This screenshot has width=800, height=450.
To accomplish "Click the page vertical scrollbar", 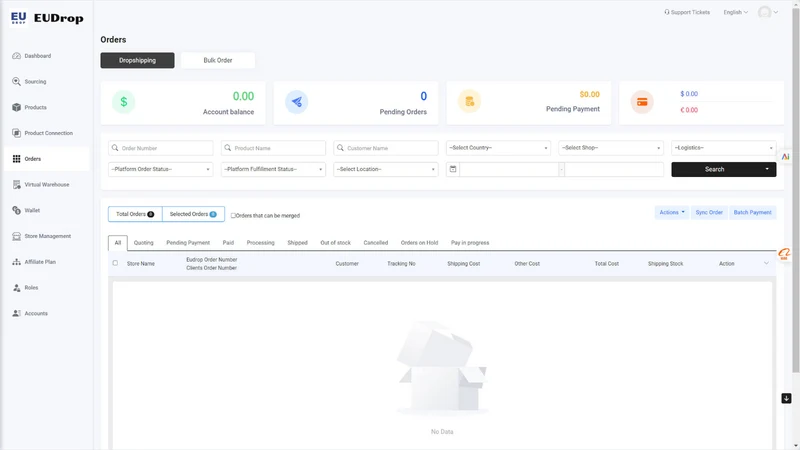I will click(x=795, y=191).
